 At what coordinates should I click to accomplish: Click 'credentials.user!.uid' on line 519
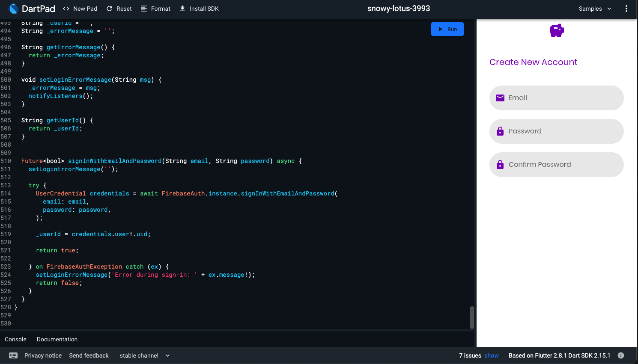click(110, 234)
